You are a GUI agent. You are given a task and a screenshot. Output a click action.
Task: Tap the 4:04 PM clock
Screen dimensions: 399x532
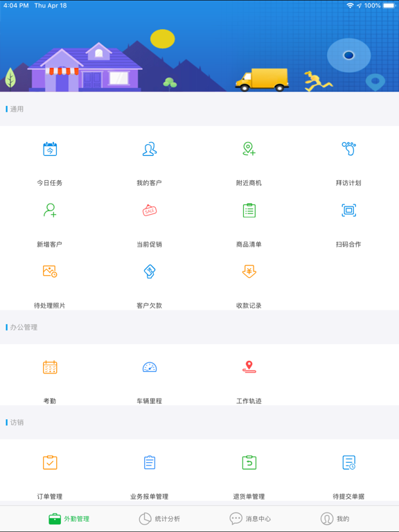click(x=16, y=6)
